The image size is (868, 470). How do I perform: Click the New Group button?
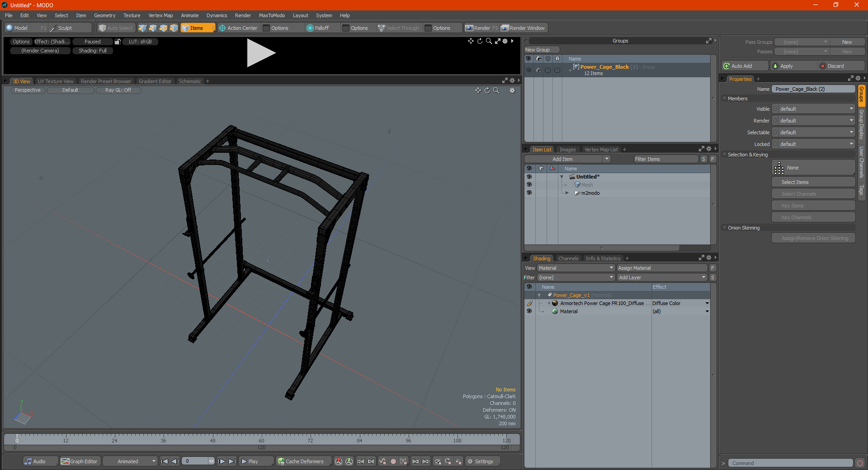coord(542,50)
